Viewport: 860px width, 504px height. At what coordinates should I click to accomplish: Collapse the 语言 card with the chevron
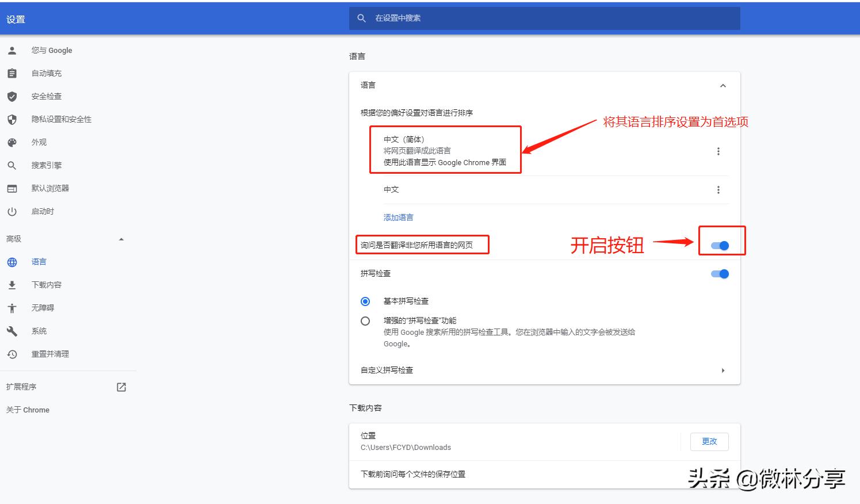click(x=723, y=85)
